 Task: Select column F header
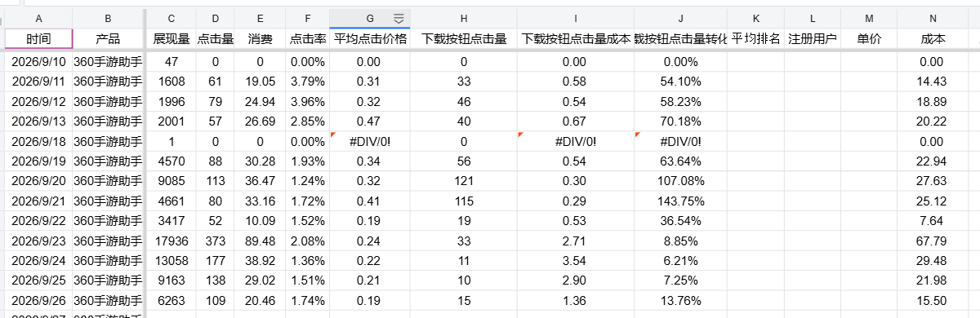[308, 18]
